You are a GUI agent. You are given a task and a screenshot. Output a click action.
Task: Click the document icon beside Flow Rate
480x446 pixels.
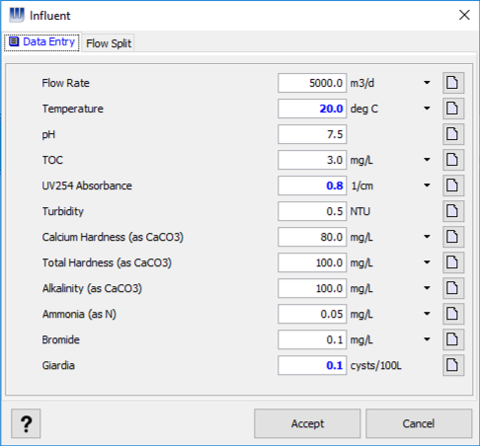click(453, 83)
